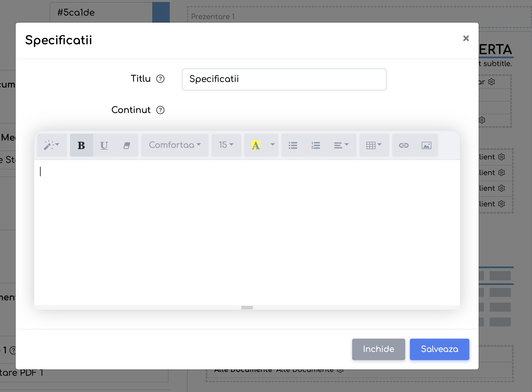This screenshot has height=392, width=532.
Task: Toggle underline formatting
Action: (104, 145)
